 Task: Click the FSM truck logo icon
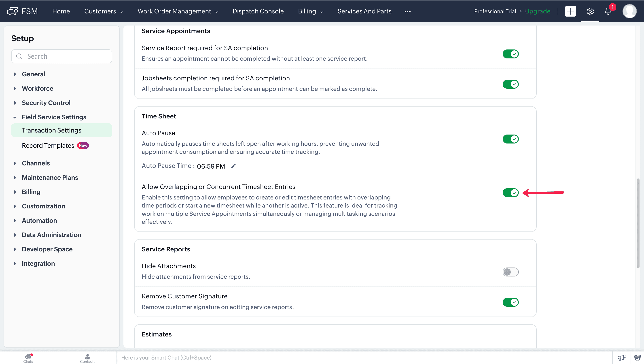(x=13, y=11)
